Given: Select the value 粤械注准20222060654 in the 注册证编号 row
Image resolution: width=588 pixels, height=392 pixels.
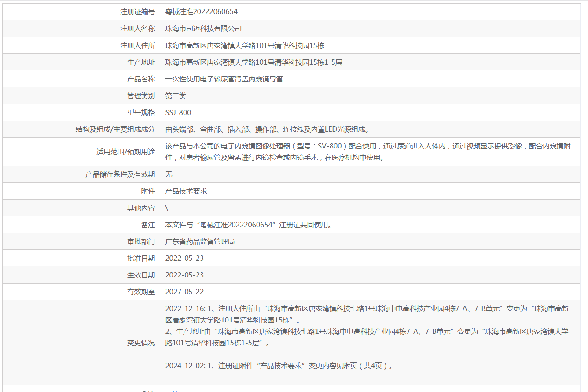Looking at the screenshot, I should [202, 12].
